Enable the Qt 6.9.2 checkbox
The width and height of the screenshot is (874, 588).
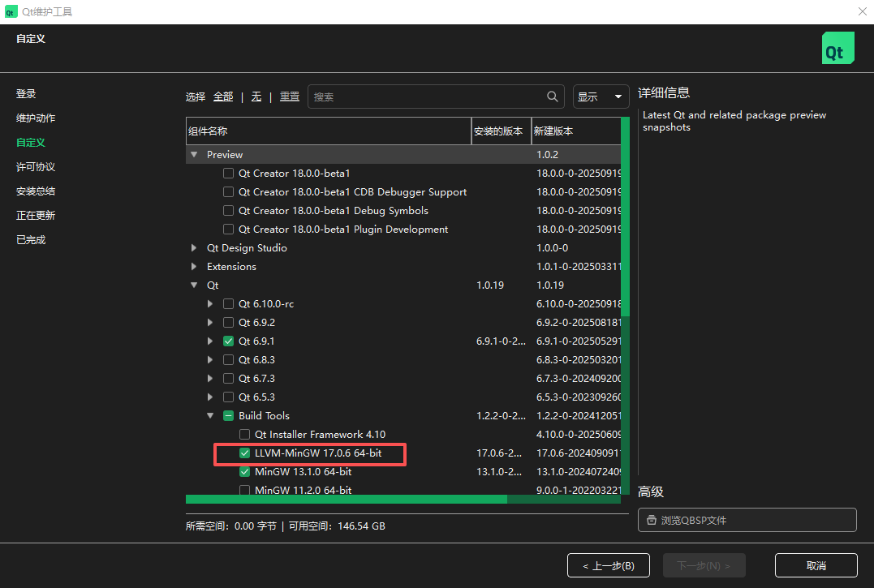[x=228, y=323]
